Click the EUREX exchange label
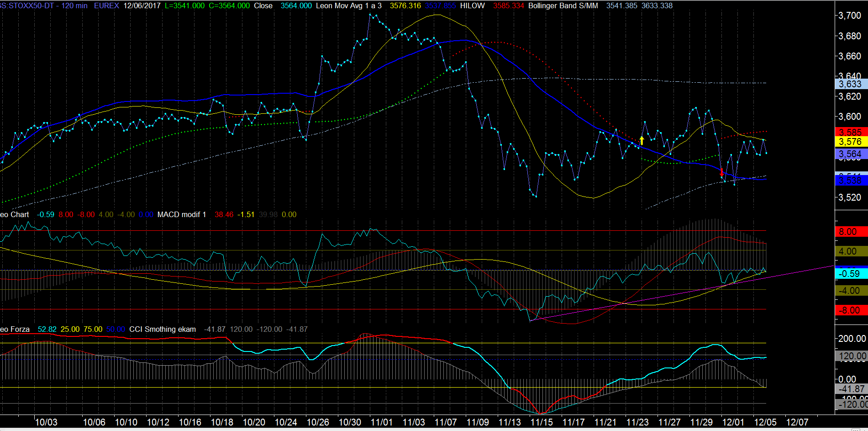The image size is (868, 431). [106, 5]
